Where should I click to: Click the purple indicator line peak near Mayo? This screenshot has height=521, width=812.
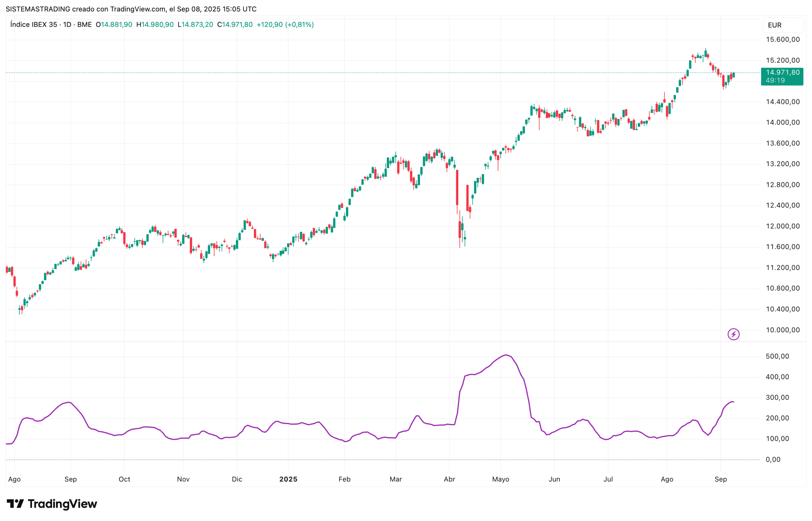[x=506, y=355]
